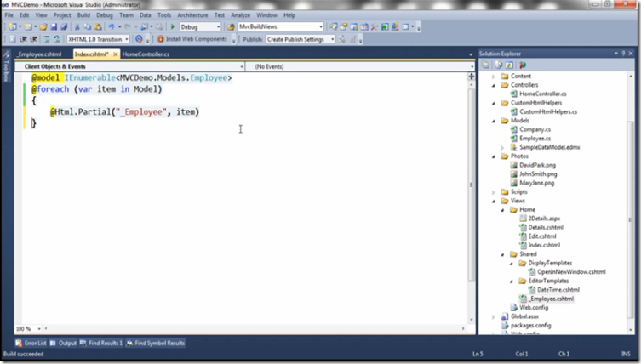
Task: Click the editor split-window handle above scrollbar
Action: [x=472, y=77]
